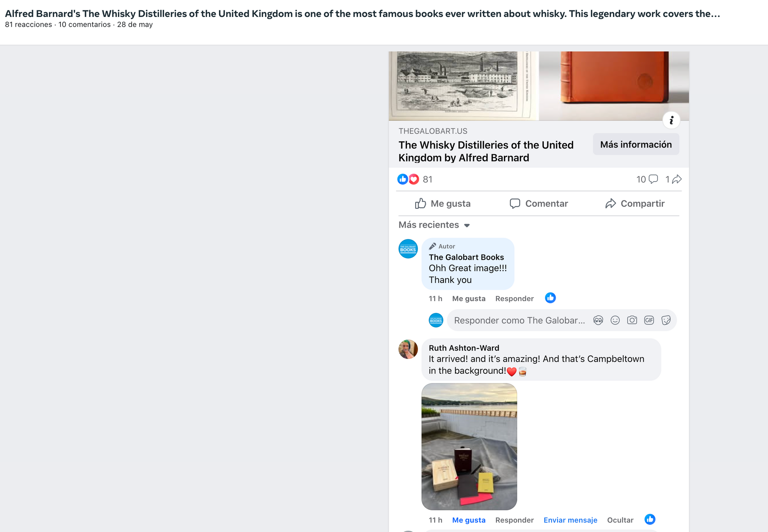Click the info icon on the ad image

coord(671,120)
